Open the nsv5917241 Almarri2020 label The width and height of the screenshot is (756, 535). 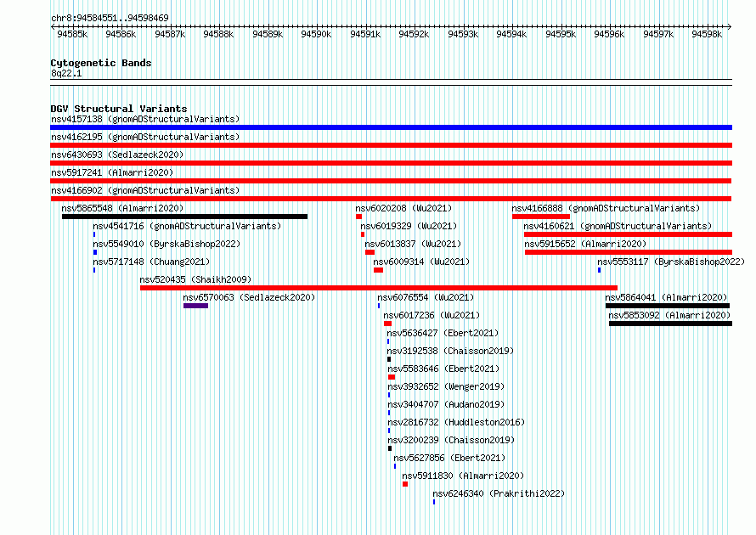(112, 172)
